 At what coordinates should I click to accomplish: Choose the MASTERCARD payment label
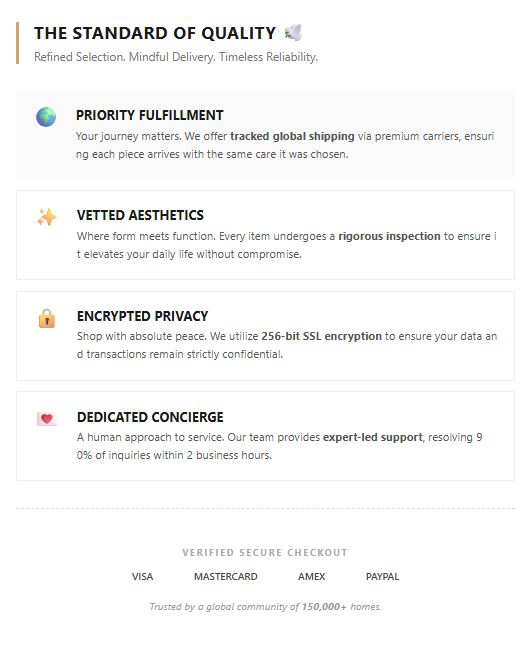tap(226, 577)
